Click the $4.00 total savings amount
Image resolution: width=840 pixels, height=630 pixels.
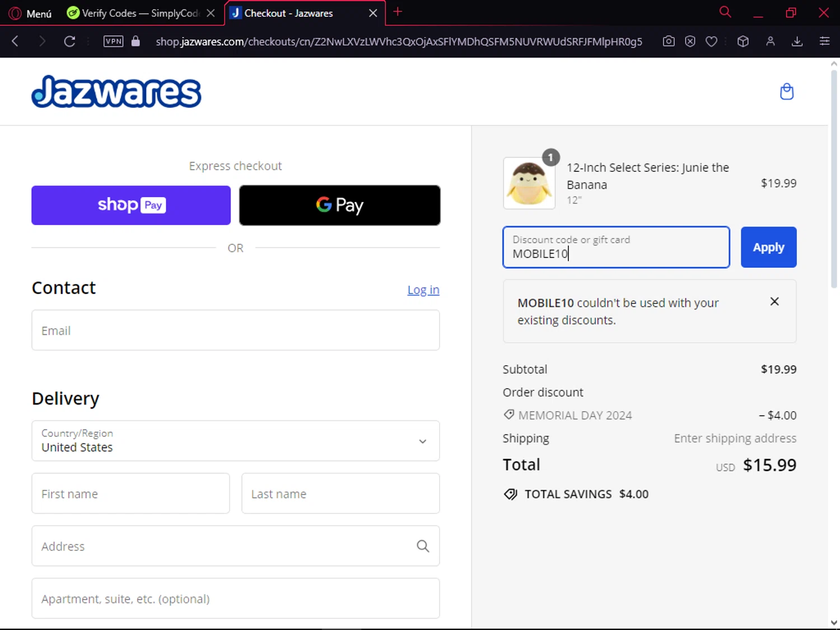click(x=634, y=494)
